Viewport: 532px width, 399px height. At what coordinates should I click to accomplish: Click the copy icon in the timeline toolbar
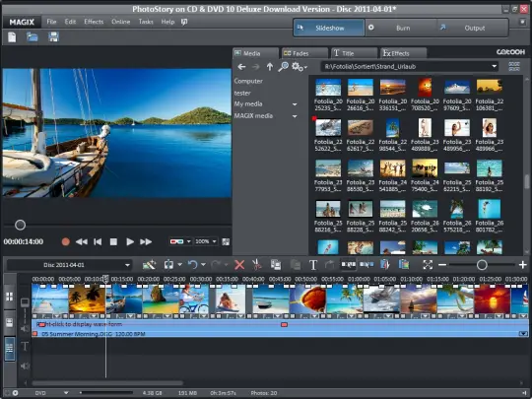coord(276,265)
